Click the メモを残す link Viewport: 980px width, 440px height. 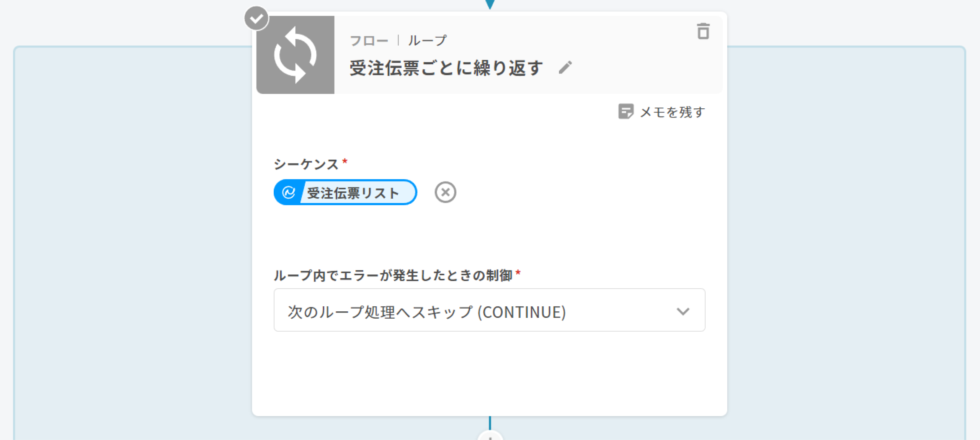point(672,112)
